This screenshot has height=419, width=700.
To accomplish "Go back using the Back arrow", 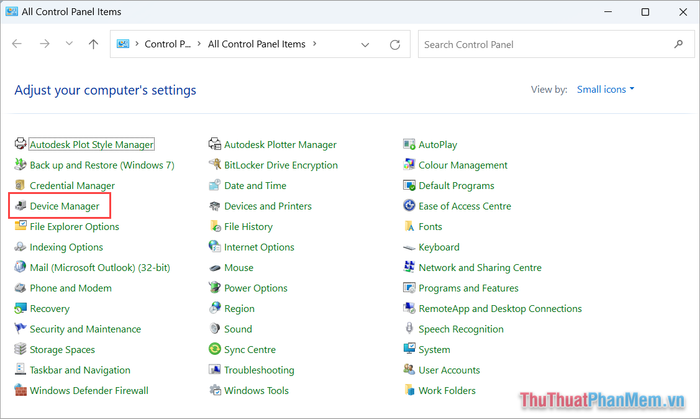I will point(17,44).
